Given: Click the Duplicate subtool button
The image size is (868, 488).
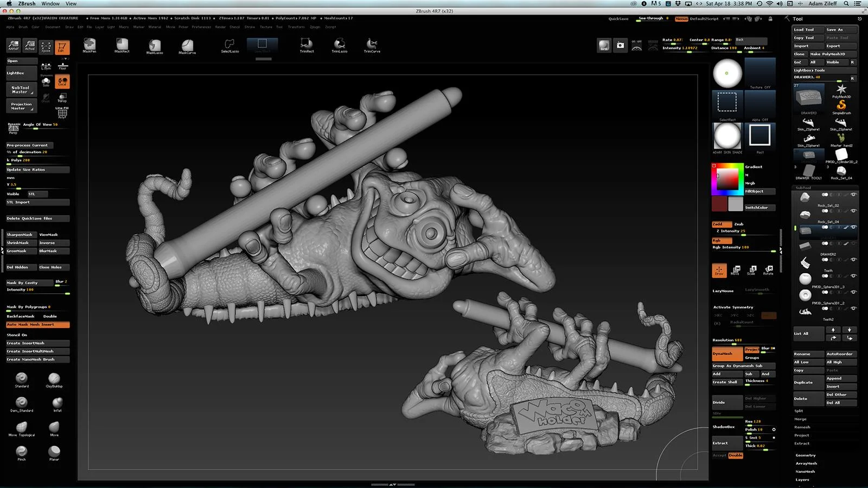Looking at the screenshot, I should [x=808, y=382].
